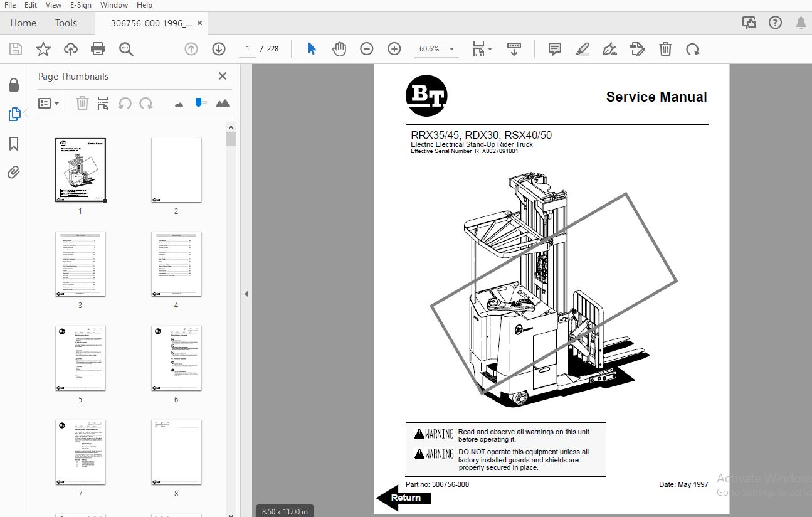This screenshot has width=812, height=517.
Task: Activate the Hand pan tool
Action: (339, 49)
